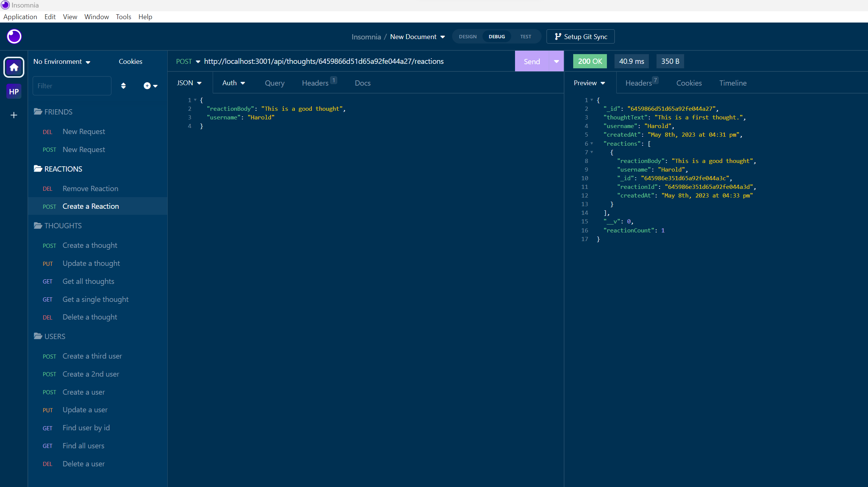
Task: Switch to TEST mode
Action: pyautogui.click(x=526, y=36)
